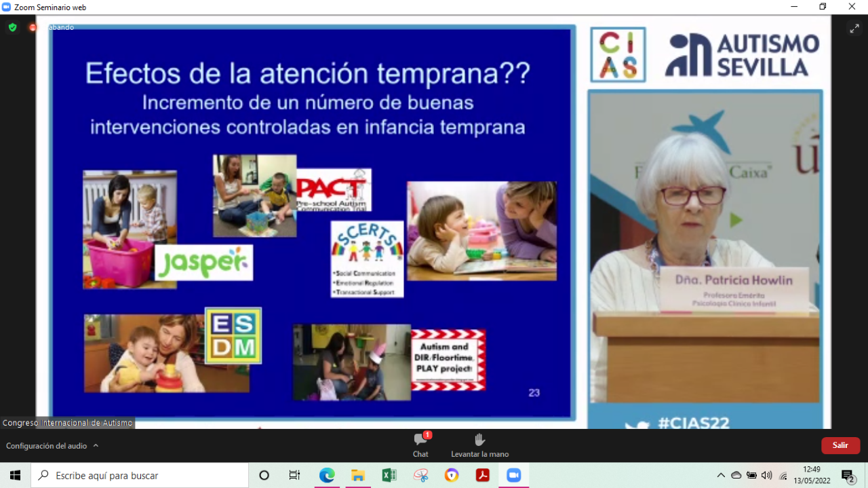Image resolution: width=868 pixels, height=488 pixels.
Task: Click the Congreso Internacional de Autismo label
Action: coord(68,423)
